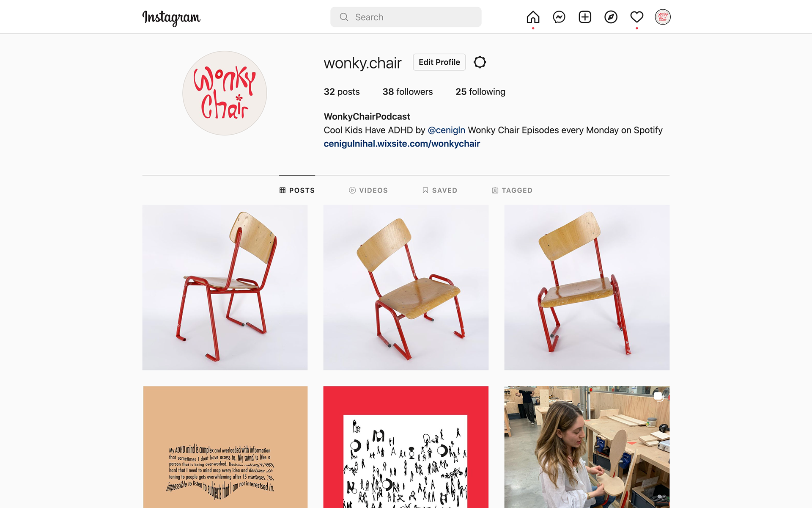Select the Posts tab

[x=297, y=190]
